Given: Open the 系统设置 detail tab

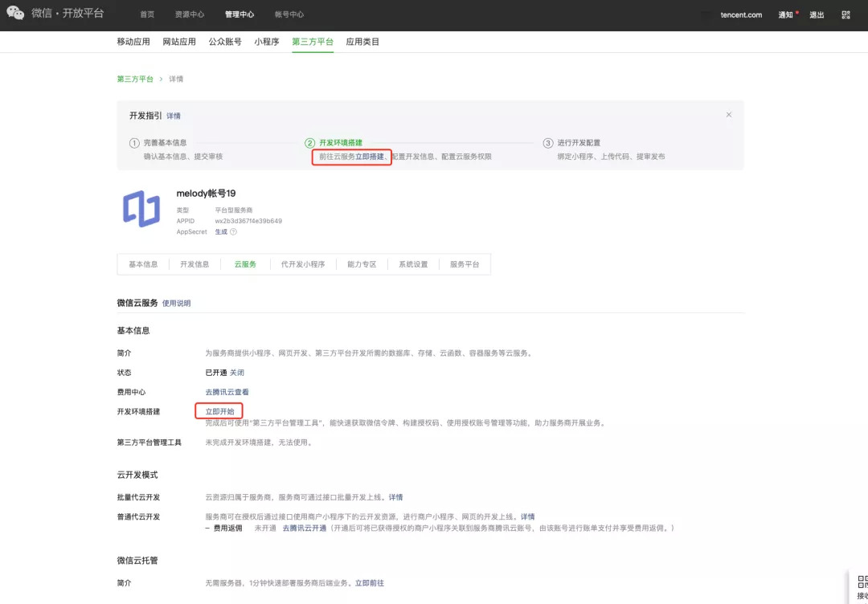Looking at the screenshot, I should click(414, 264).
